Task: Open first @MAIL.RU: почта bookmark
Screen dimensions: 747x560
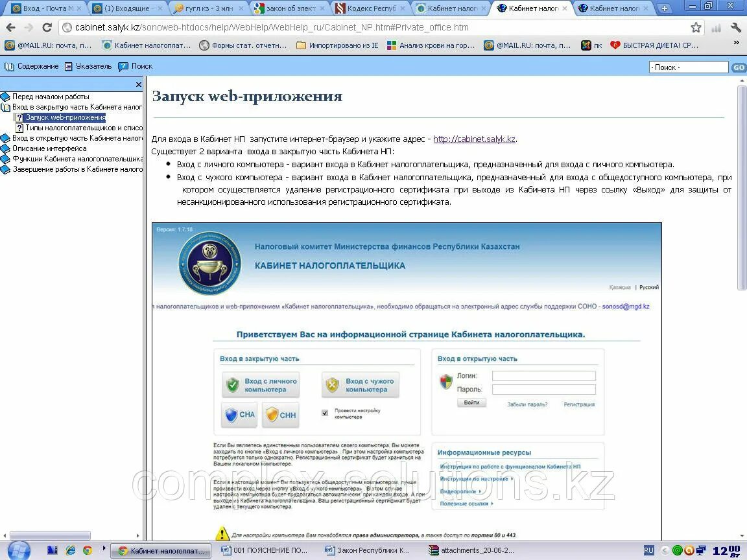Action: click(x=48, y=46)
